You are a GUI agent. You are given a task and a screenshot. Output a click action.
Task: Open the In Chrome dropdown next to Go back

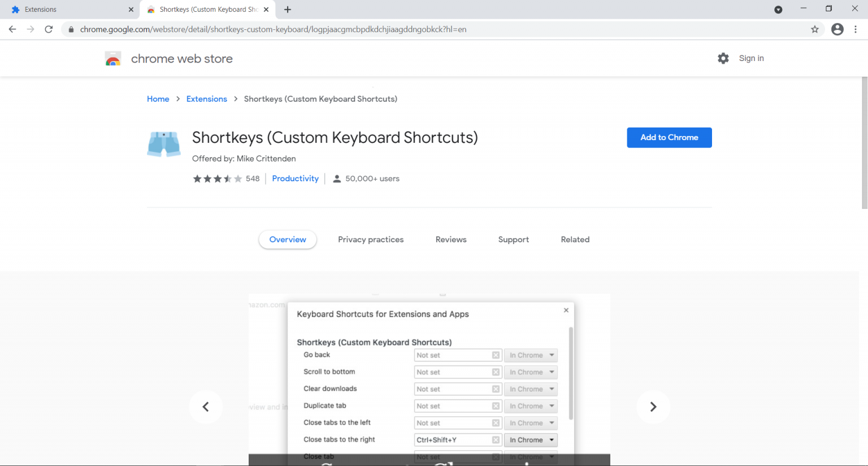coord(530,355)
